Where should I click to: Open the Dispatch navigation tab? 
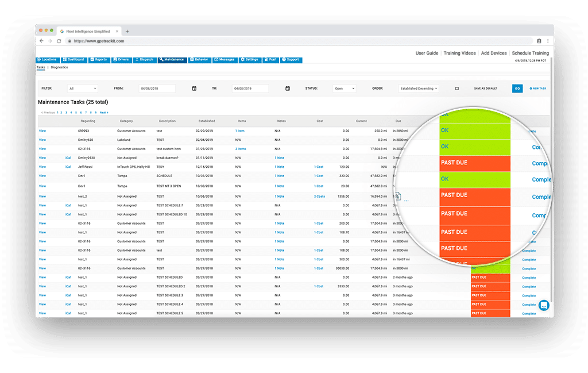click(x=144, y=60)
